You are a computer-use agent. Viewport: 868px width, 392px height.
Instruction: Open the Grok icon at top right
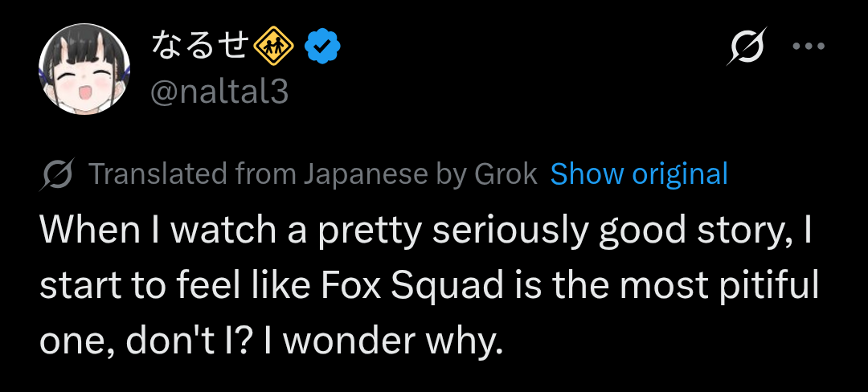[x=747, y=47]
